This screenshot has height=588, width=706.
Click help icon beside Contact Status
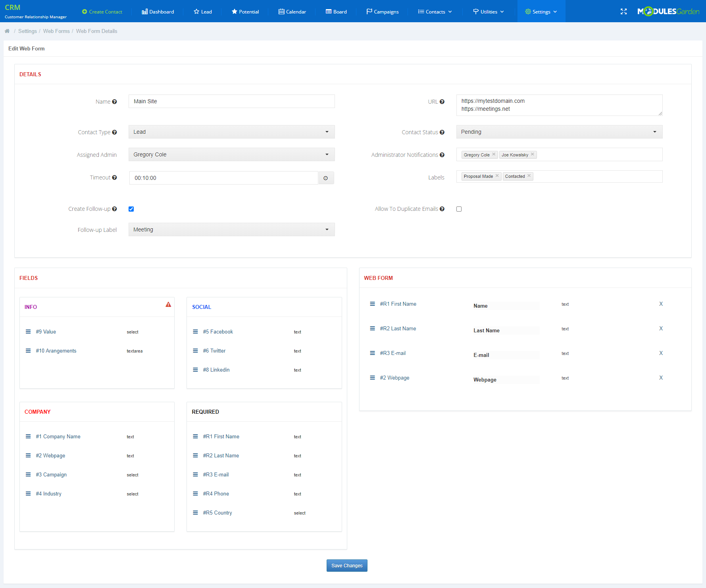pos(442,132)
